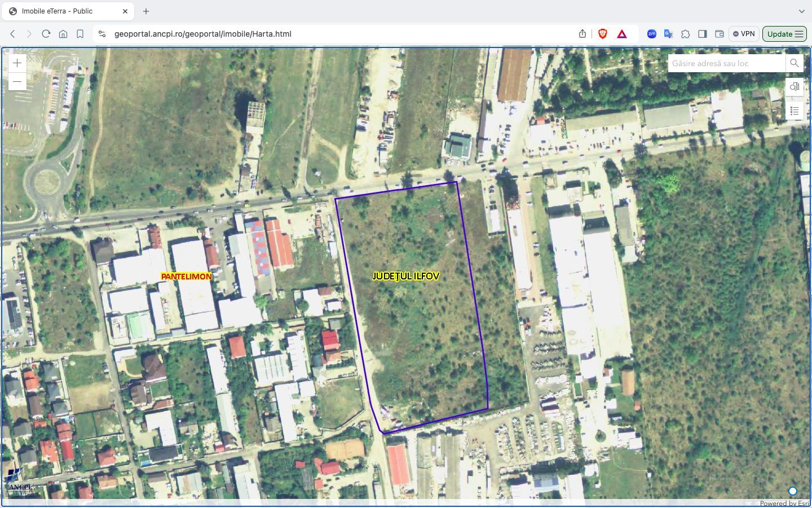Toggle the browser sidebar panel
812x508 pixels.
click(x=703, y=34)
